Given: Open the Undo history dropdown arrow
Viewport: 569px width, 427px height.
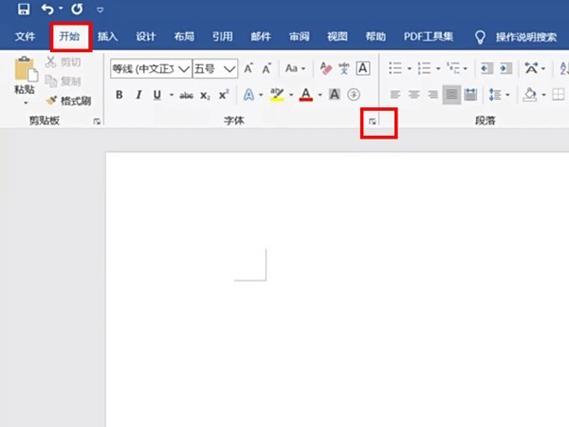Looking at the screenshot, I should 61,9.
